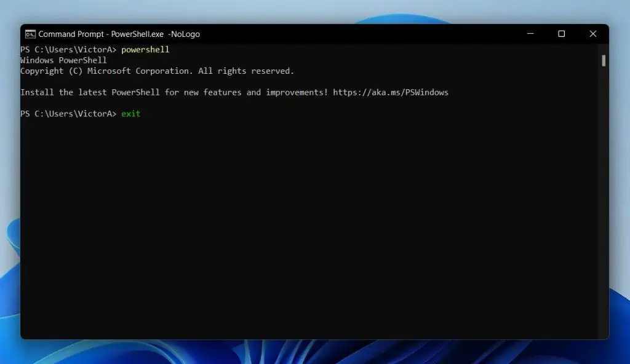Click the typed 'exit' command text
This screenshot has width=630, height=364.
(131, 114)
